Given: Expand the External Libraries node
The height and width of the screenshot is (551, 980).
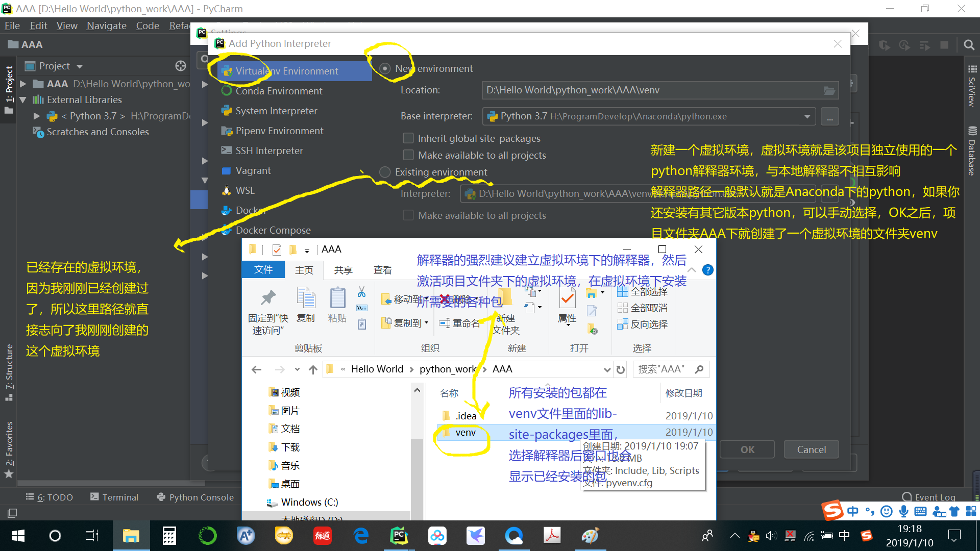Looking at the screenshot, I should (23, 99).
